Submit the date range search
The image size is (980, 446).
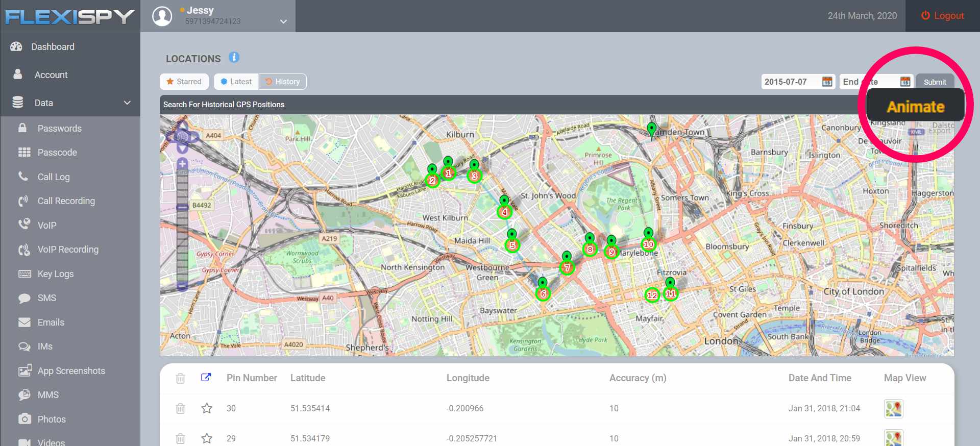935,82
